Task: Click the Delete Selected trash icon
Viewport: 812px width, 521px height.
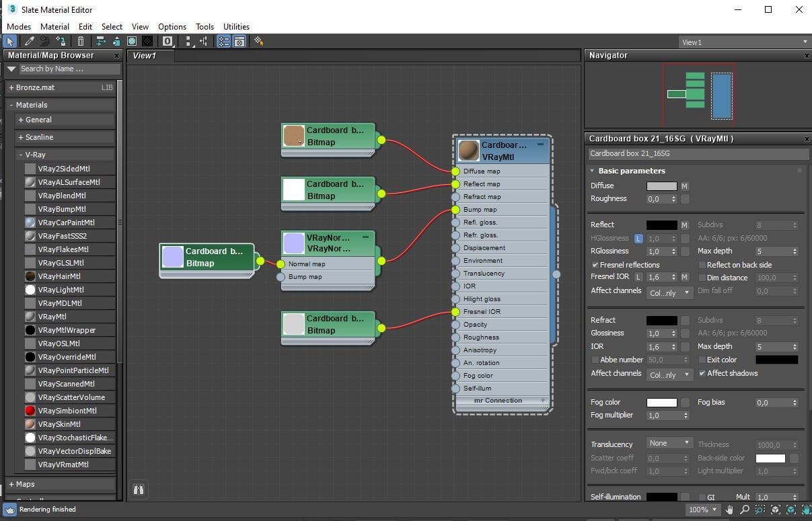Action: click(81, 42)
